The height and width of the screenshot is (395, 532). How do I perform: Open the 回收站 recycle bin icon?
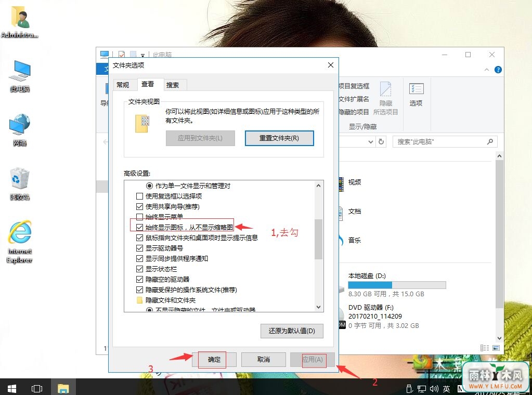pyautogui.click(x=20, y=184)
